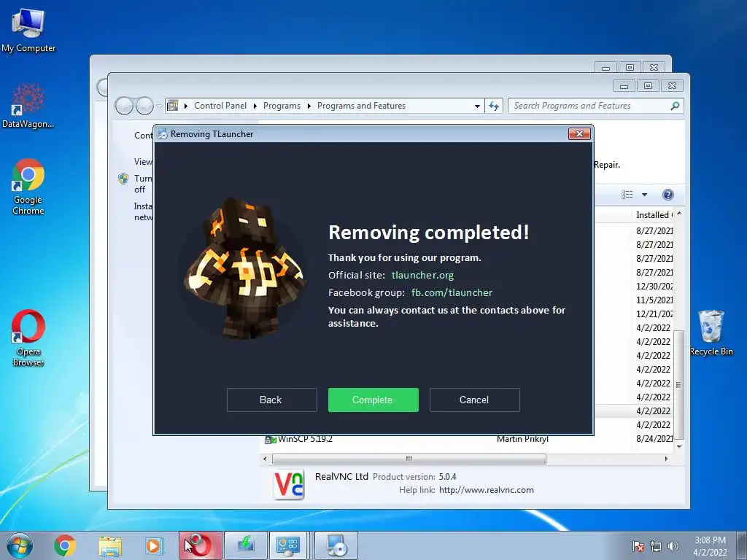Click the VNC logo in details pane
The height and width of the screenshot is (560, 747).
(289, 484)
